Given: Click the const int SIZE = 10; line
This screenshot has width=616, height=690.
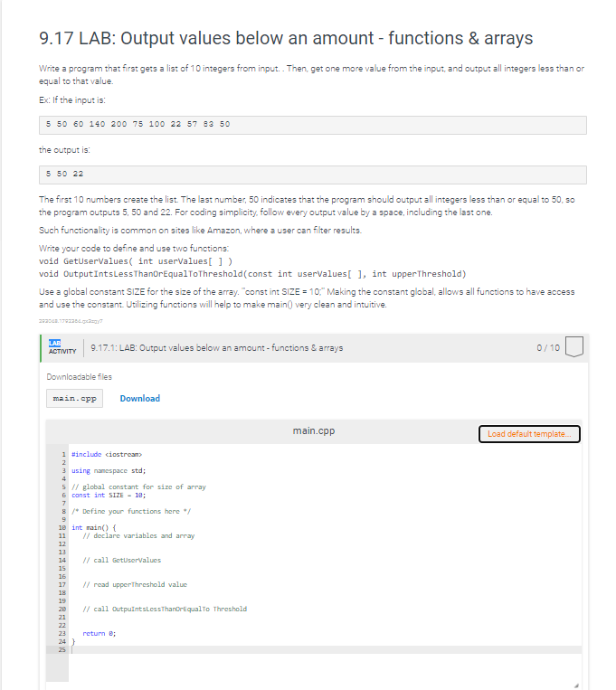Looking at the screenshot, I should (109, 495).
